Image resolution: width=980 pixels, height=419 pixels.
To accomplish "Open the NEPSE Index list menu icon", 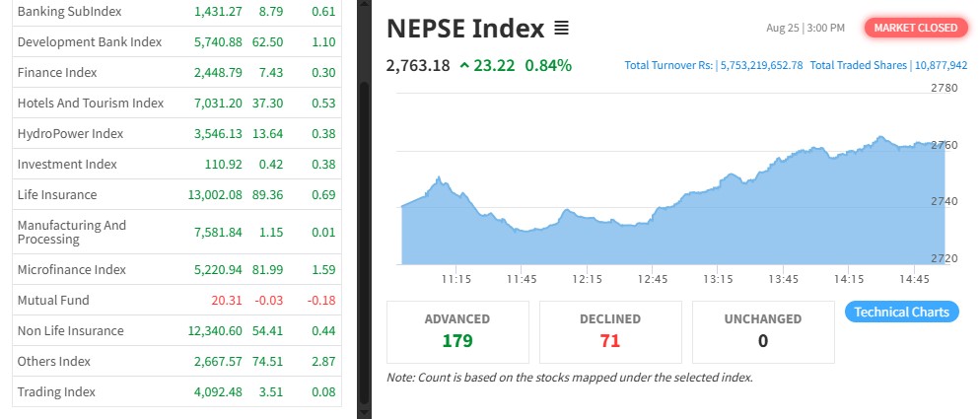I will pos(562,29).
